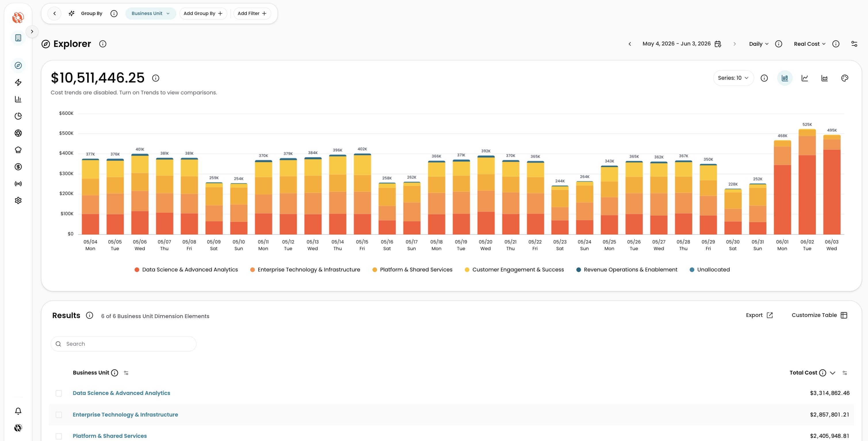Click the Export button

(759, 315)
